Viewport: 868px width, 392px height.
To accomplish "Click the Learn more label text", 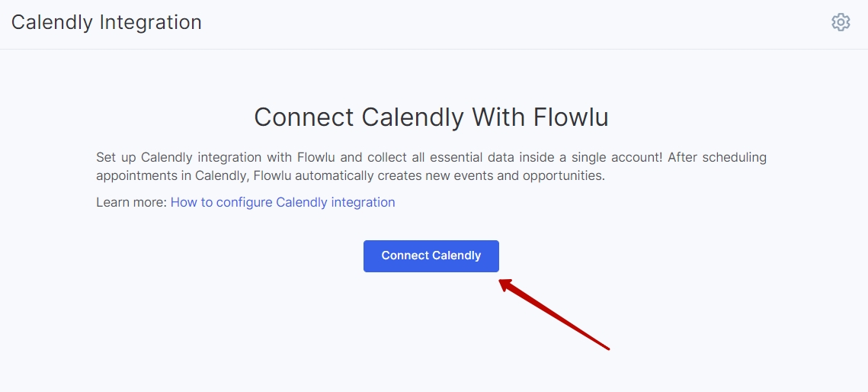I will (x=131, y=202).
